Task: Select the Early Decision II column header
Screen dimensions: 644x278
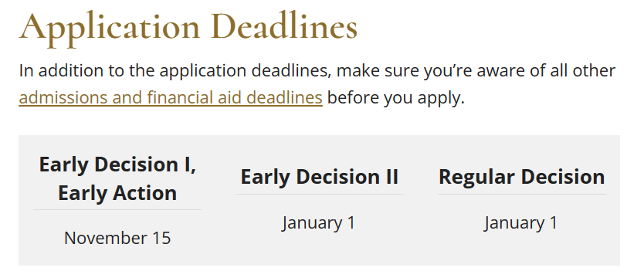Action: [320, 177]
